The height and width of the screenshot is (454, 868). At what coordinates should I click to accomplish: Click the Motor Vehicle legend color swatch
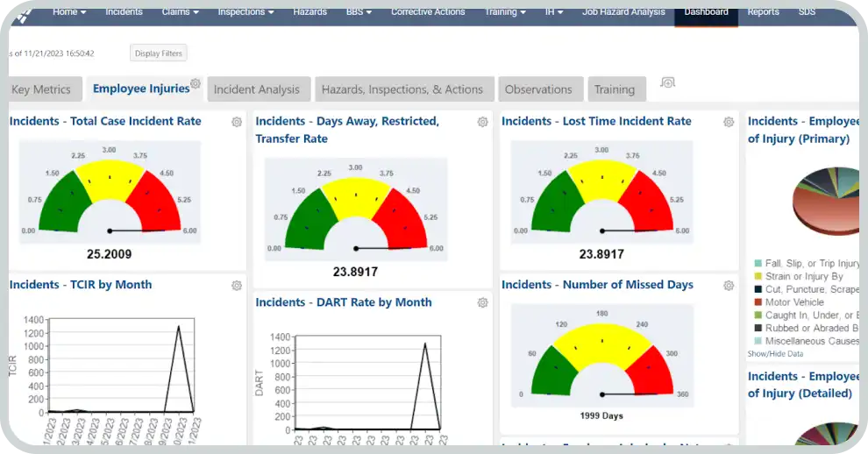758,302
